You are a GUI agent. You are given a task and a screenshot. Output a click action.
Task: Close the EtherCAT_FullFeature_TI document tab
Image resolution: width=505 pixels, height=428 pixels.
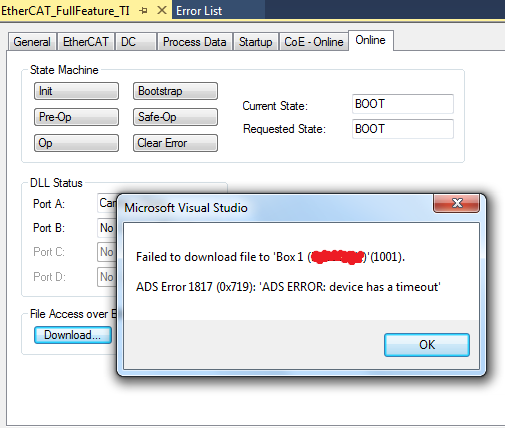[162, 10]
